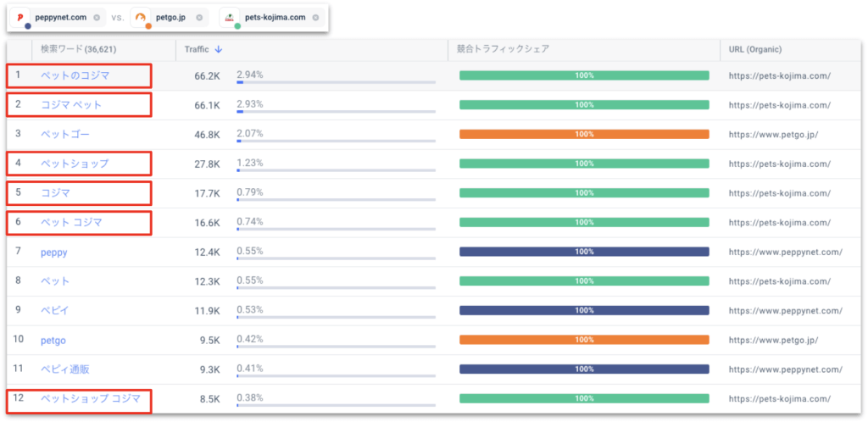Click the traffic percentage bar for ペットショップ

[336, 170]
